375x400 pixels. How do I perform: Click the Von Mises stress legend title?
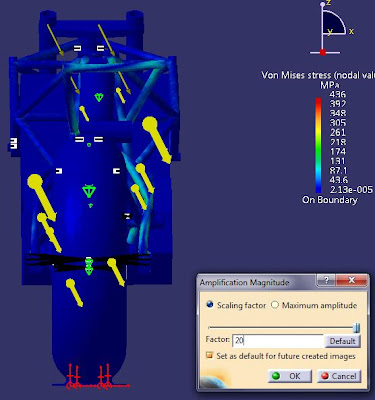[x=318, y=75]
